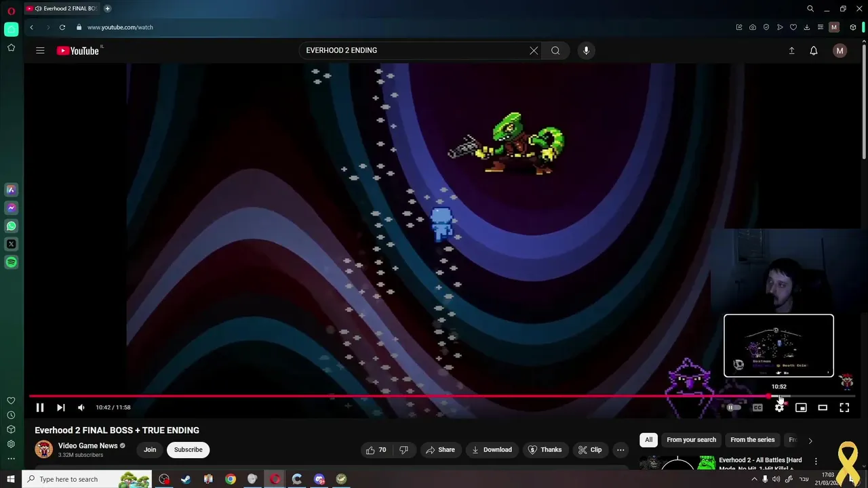
Task: Select the From your search chip
Action: [x=691, y=440]
